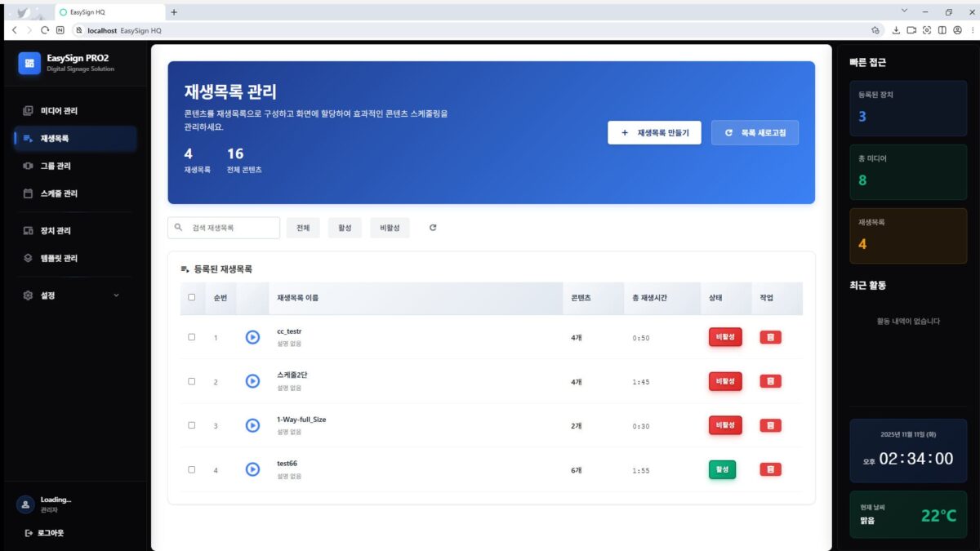Check the select-all checkbox in the table header
The image size is (980, 551).
(x=192, y=298)
